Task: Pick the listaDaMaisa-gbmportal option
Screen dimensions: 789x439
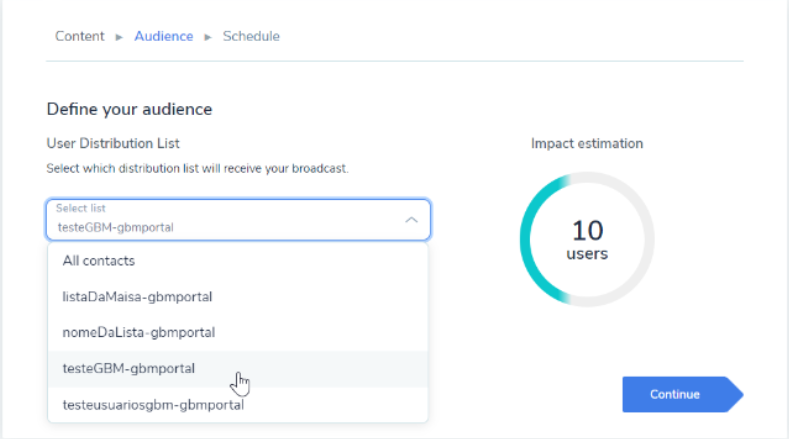Action: click(x=137, y=297)
